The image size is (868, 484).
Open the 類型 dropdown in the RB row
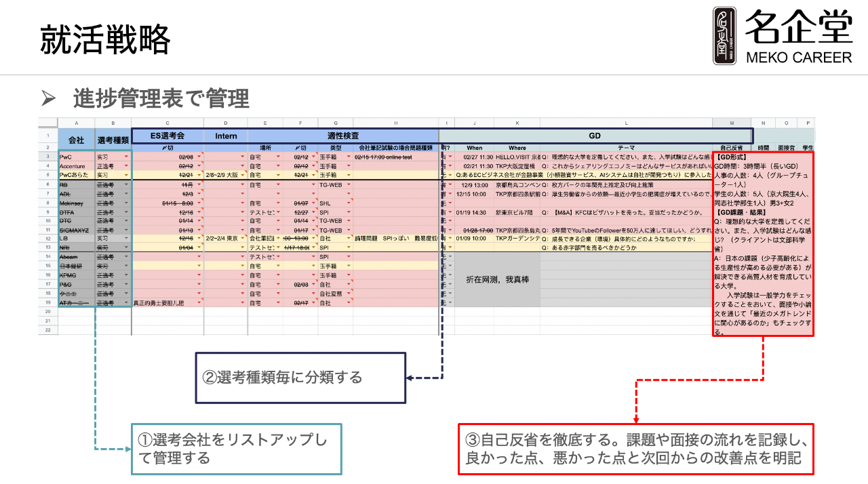click(349, 184)
